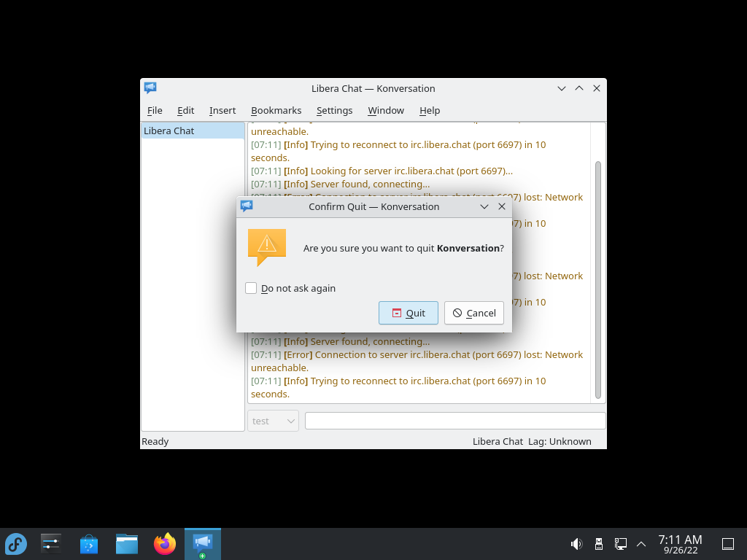Open the Fedora application launcher

(16, 544)
